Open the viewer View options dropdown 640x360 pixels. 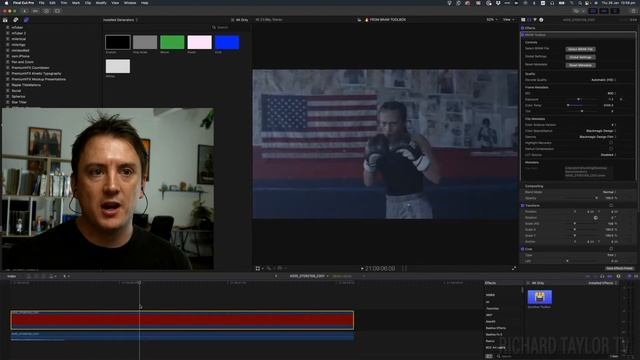click(x=508, y=20)
